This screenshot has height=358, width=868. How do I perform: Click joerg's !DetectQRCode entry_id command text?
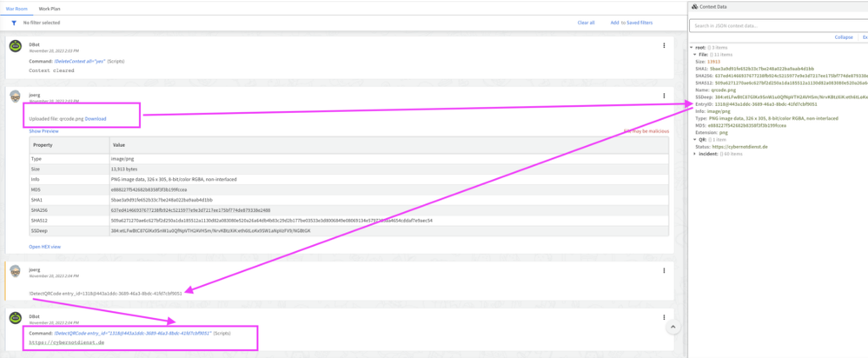(105, 293)
